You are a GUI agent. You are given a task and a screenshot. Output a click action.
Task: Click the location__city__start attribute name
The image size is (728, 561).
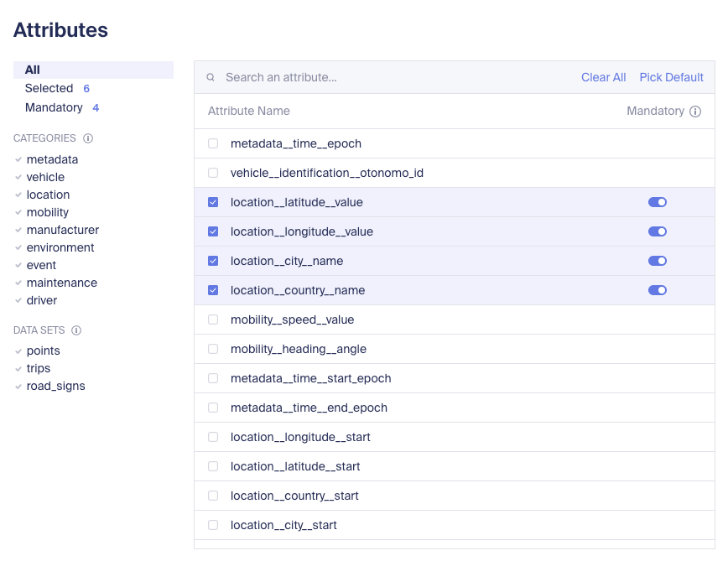(x=283, y=525)
